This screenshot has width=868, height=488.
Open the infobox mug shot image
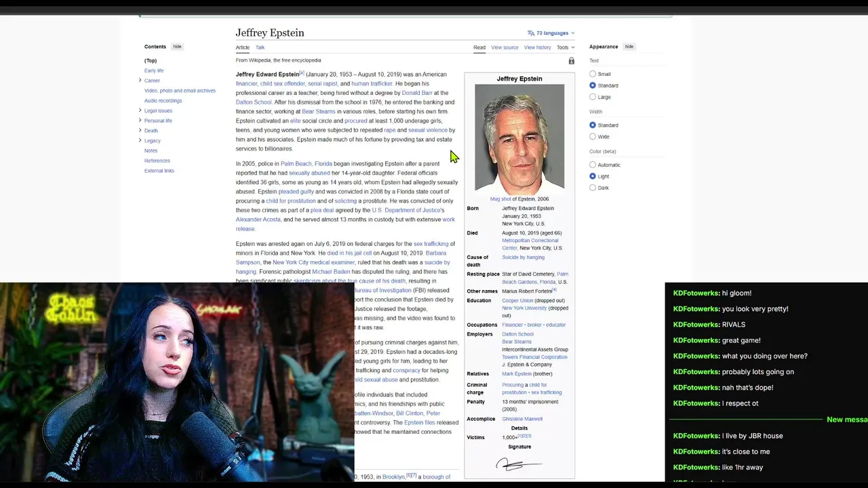coord(519,138)
